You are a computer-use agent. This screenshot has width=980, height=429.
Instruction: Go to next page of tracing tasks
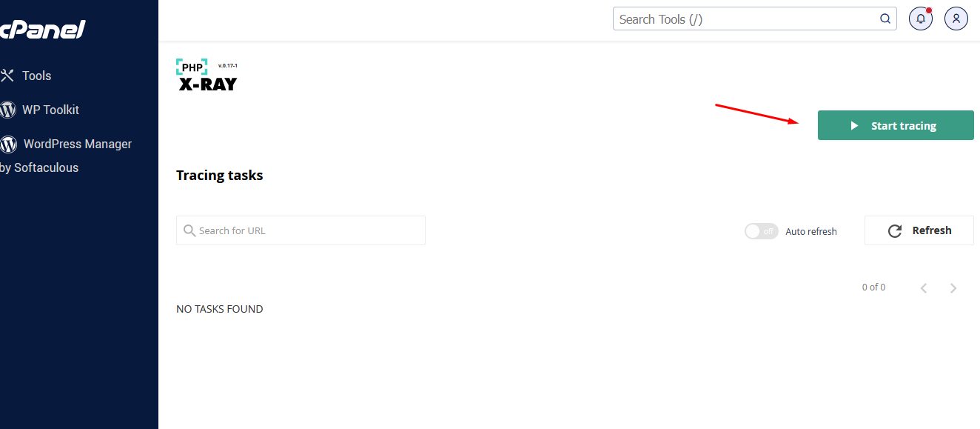pos(953,288)
